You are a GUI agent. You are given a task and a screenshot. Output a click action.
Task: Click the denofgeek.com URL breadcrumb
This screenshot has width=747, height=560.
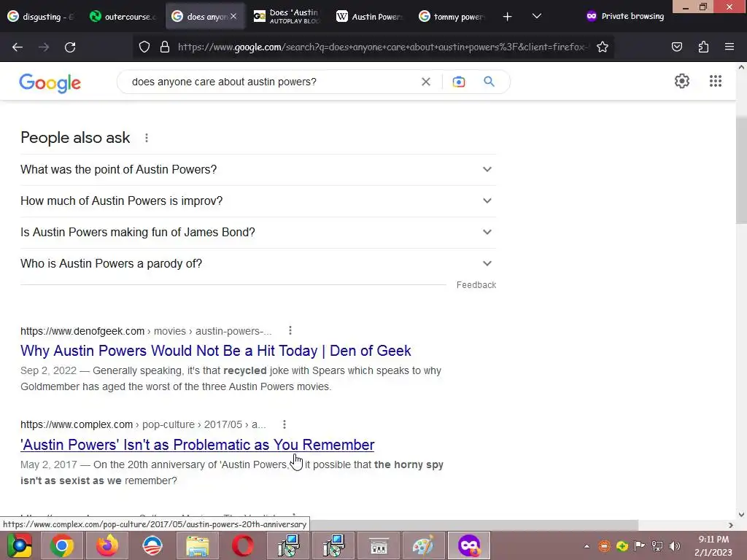pos(146,331)
